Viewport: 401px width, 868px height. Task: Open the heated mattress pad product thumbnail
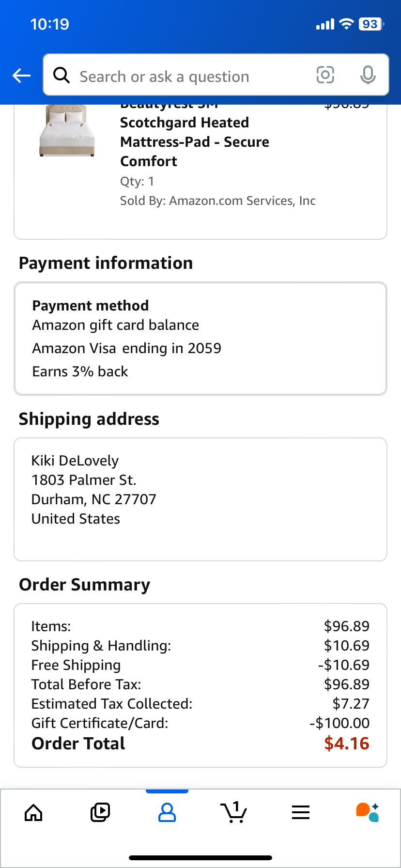pos(66,131)
